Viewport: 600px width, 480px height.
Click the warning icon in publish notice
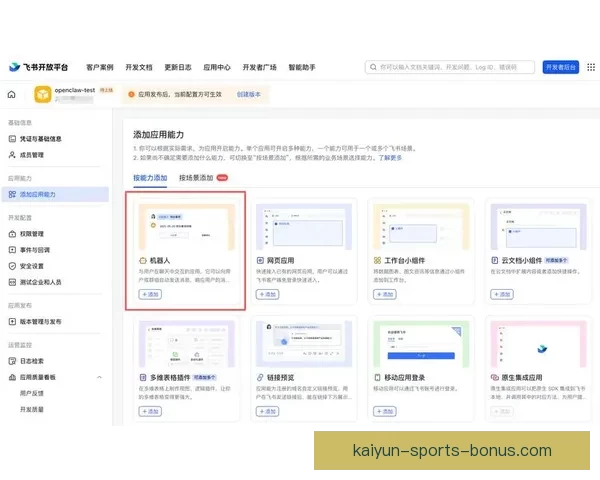[131, 94]
